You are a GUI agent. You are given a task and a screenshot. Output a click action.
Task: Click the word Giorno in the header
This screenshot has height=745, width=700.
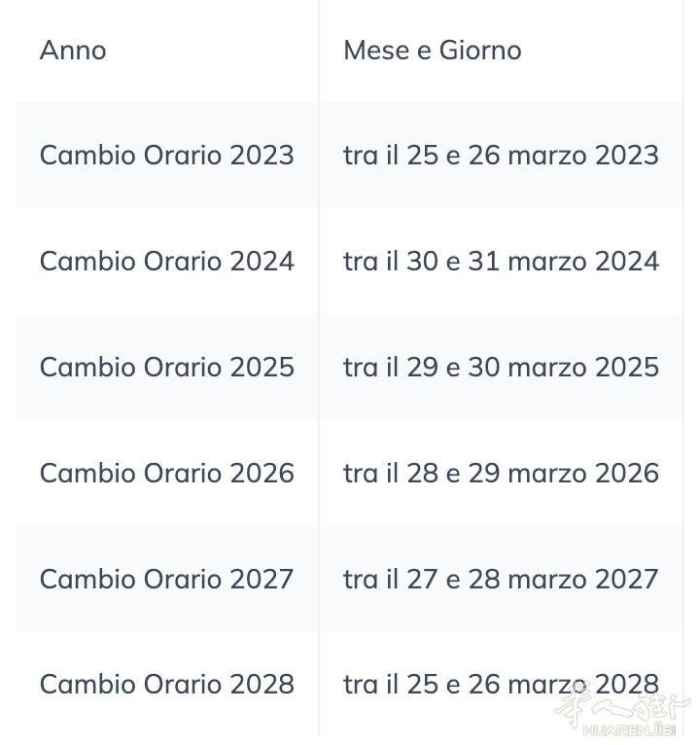(x=480, y=51)
